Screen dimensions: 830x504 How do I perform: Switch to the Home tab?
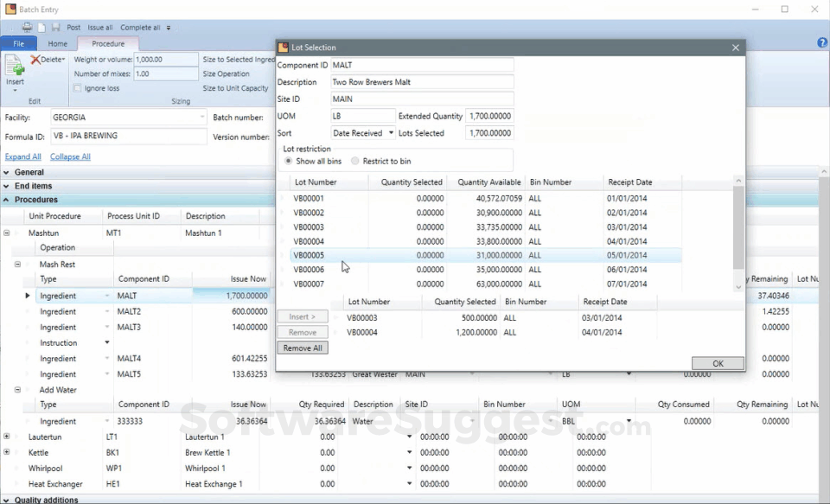click(57, 43)
